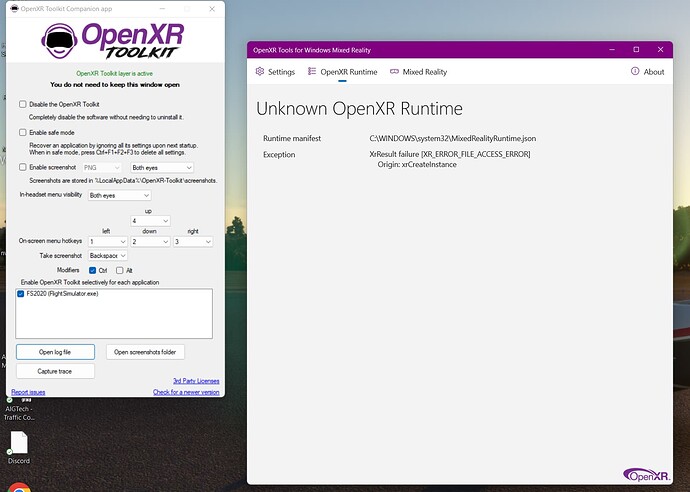Click Open screenshots folder button
The width and height of the screenshot is (690, 492).
[x=145, y=352]
